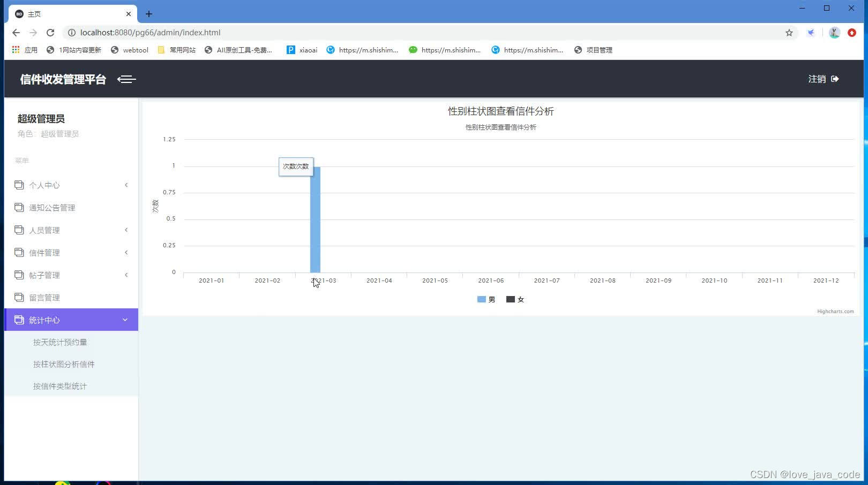This screenshot has width=868, height=485.
Task: Open the 应用 apps grid bookmark
Action: 25,50
